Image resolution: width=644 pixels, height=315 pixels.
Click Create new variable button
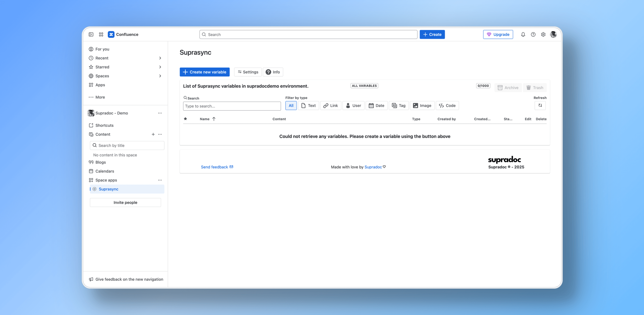click(x=205, y=72)
